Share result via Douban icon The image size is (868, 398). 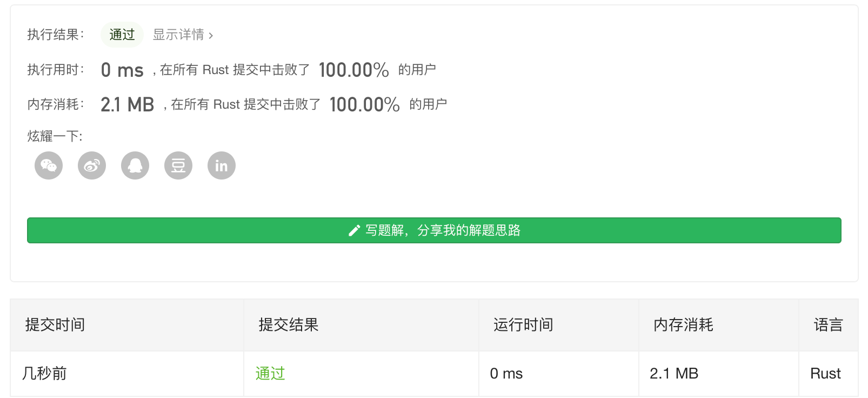click(x=178, y=165)
